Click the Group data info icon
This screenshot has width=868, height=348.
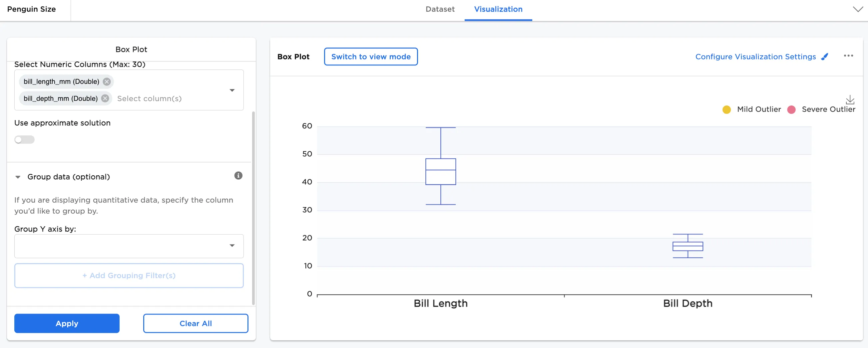point(238,175)
